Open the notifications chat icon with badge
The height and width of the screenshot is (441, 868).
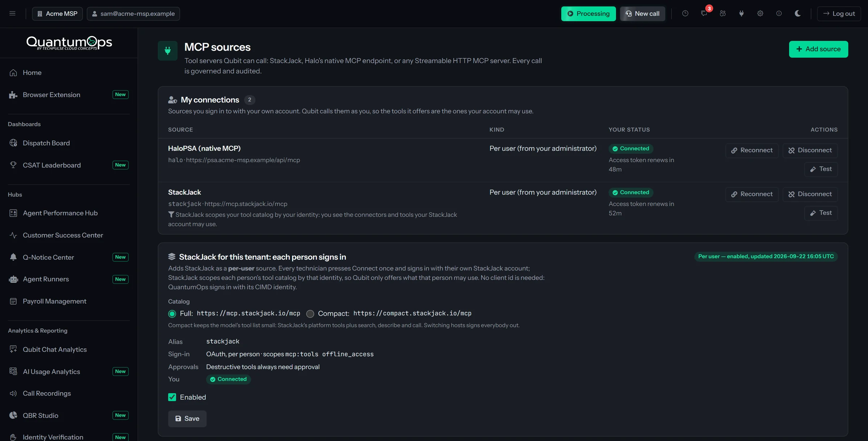(x=704, y=13)
